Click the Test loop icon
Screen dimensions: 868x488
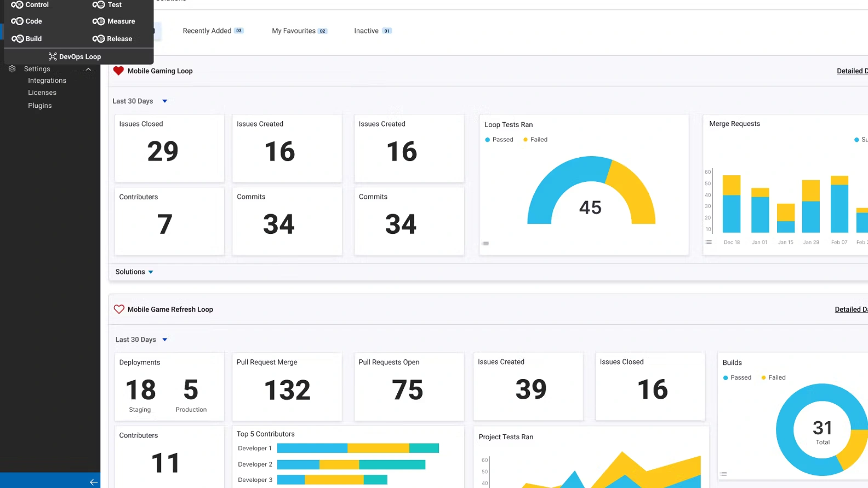99,5
